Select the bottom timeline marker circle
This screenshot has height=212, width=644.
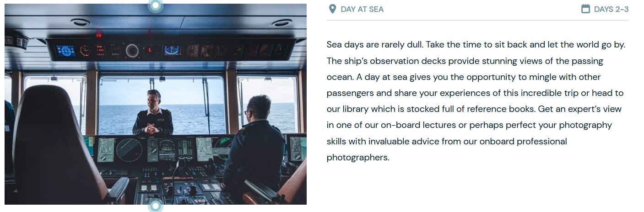pos(156,206)
